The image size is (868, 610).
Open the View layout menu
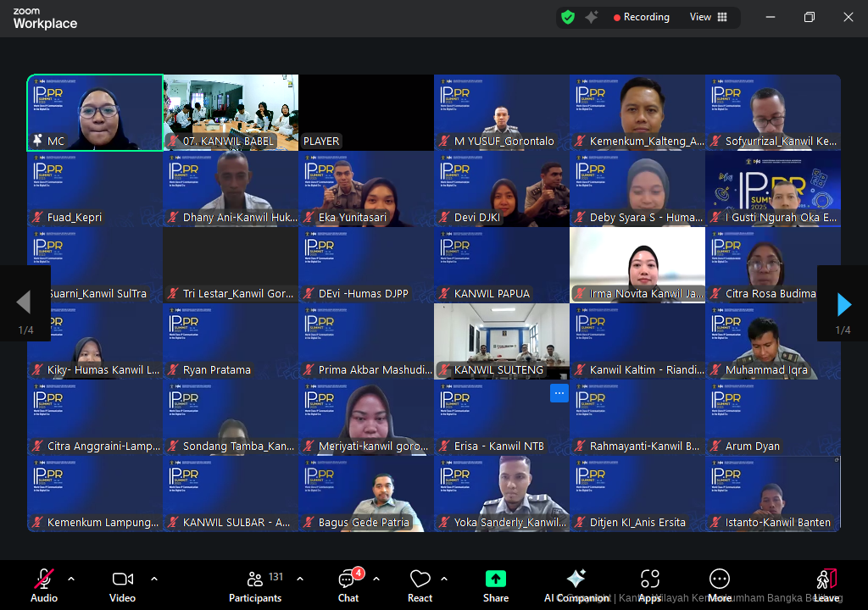pos(709,17)
